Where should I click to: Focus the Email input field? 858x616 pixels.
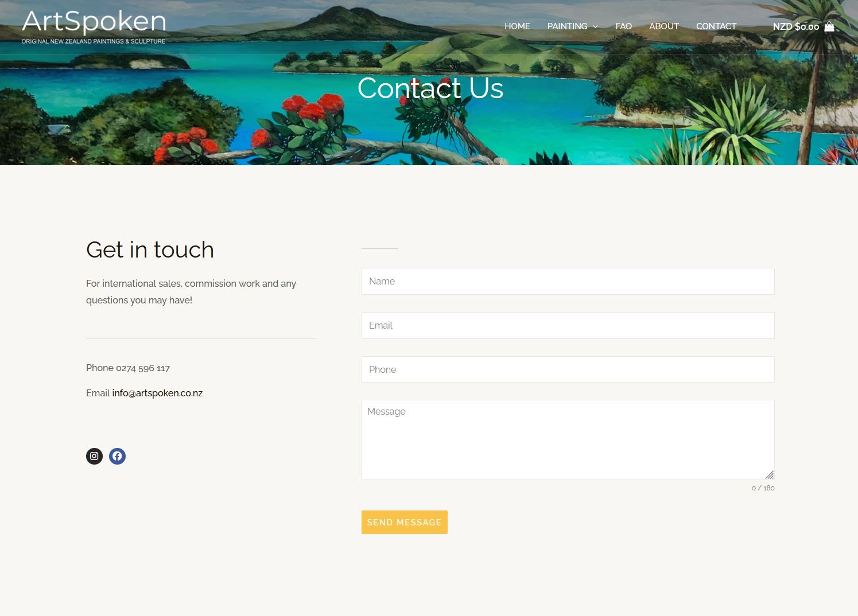[x=568, y=325]
